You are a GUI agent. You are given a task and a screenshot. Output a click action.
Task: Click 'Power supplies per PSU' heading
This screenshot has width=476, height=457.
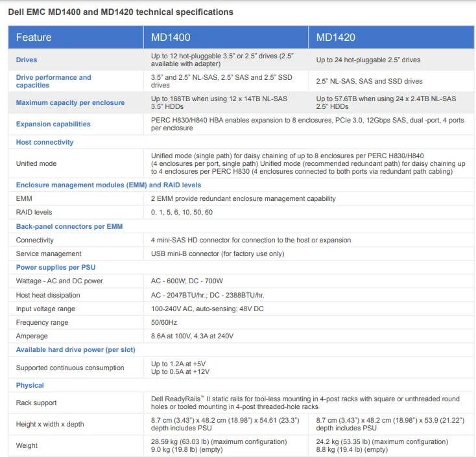[56, 267]
